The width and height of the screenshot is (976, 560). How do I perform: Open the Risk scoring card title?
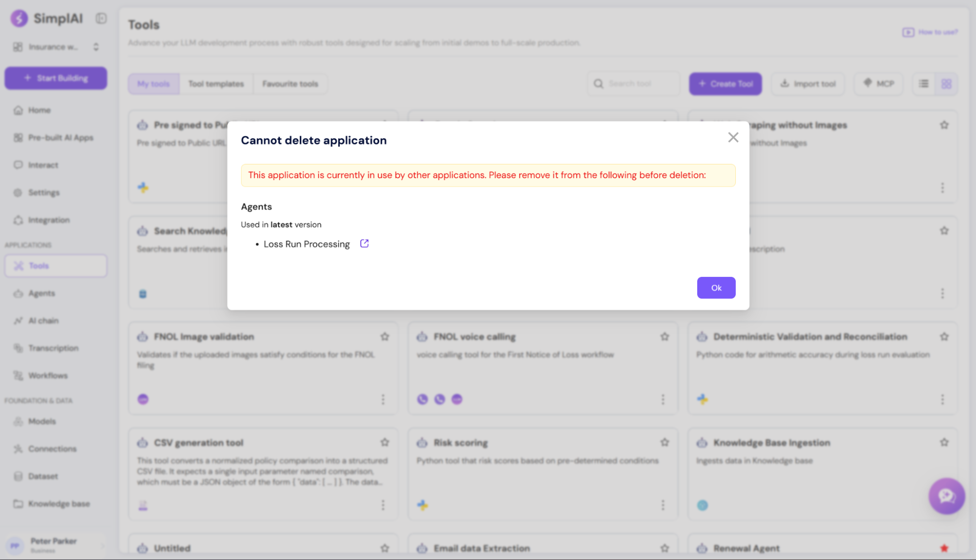click(x=460, y=443)
